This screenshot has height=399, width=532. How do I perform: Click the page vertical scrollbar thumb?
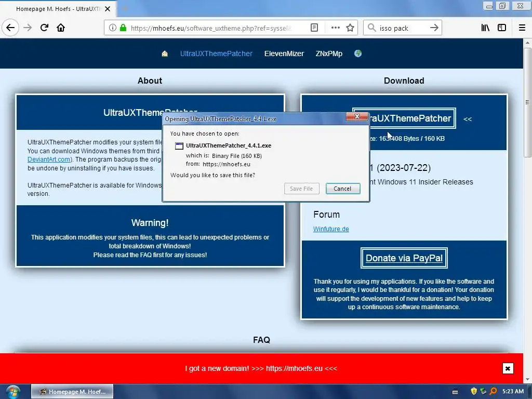coord(527,102)
